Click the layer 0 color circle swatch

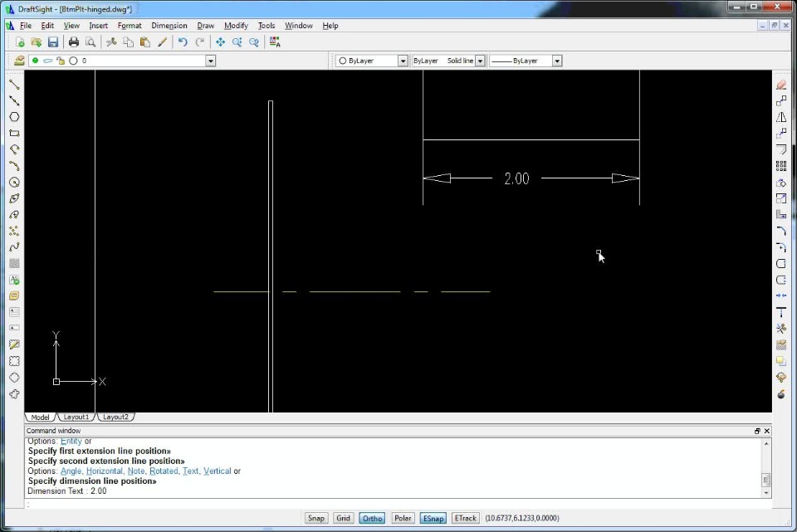tap(73, 61)
